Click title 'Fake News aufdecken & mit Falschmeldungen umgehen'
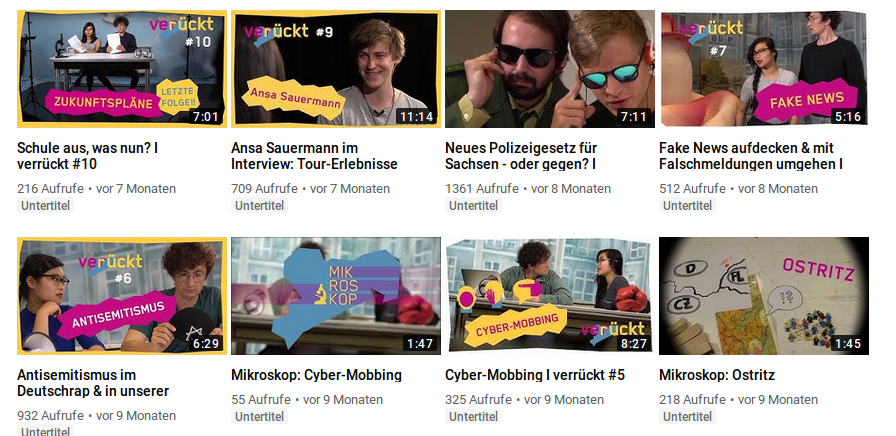The height and width of the screenshot is (436, 896). (x=751, y=156)
